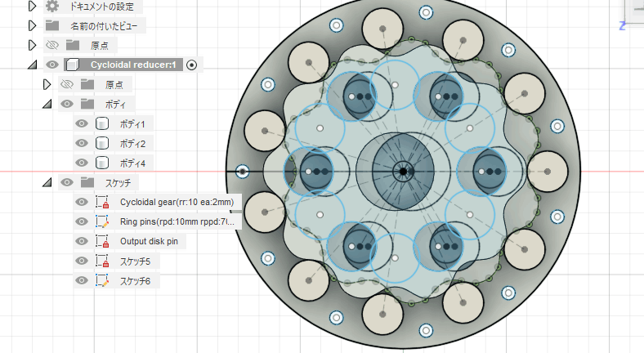Click the locked Output disk pin sketch icon

tap(102, 241)
